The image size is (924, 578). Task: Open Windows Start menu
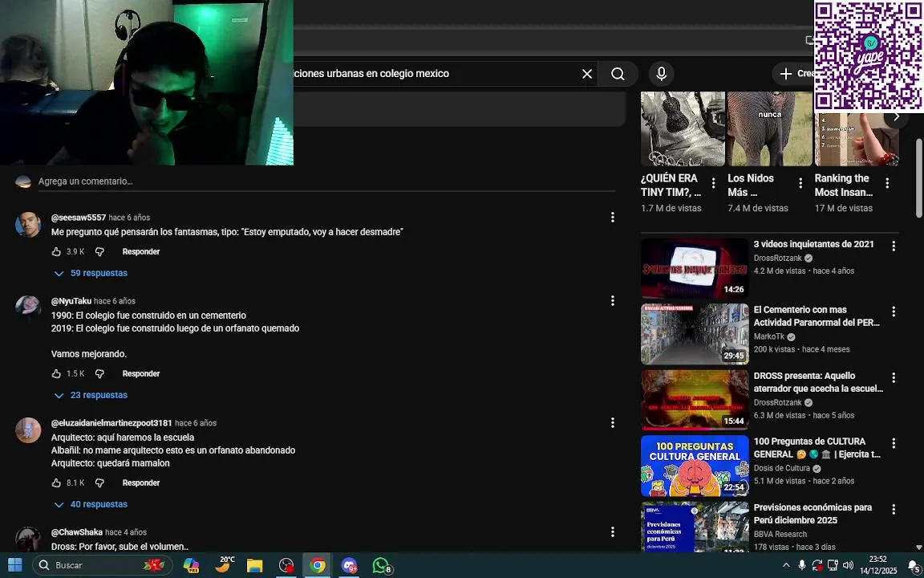click(x=14, y=565)
